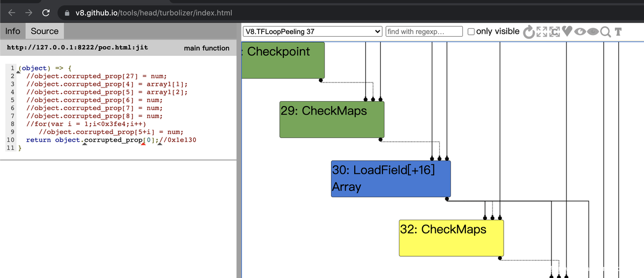This screenshot has width=644, height=278.
Task: Hide unselected nodes with first eye icon
Action: tap(580, 32)
